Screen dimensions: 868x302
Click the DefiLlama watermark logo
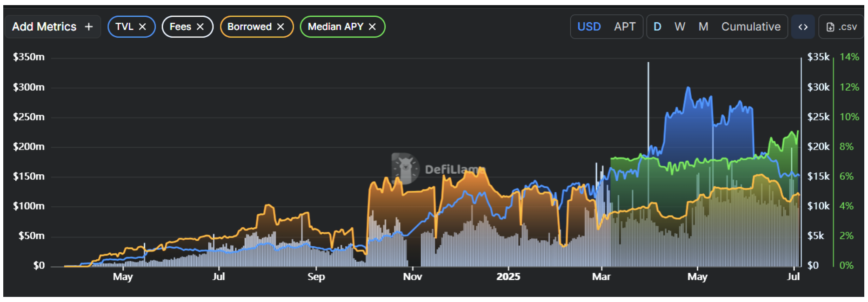point(405,168)
